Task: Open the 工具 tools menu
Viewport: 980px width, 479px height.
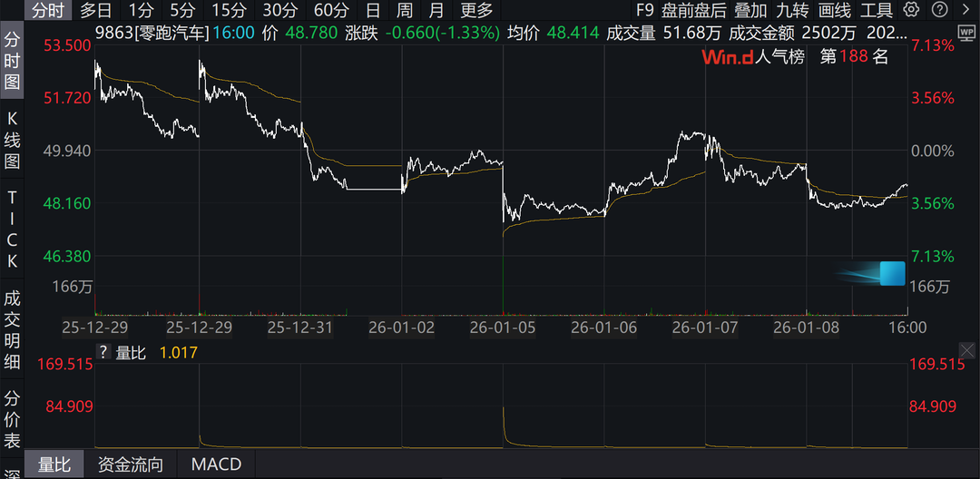Action: click(877, 10)
